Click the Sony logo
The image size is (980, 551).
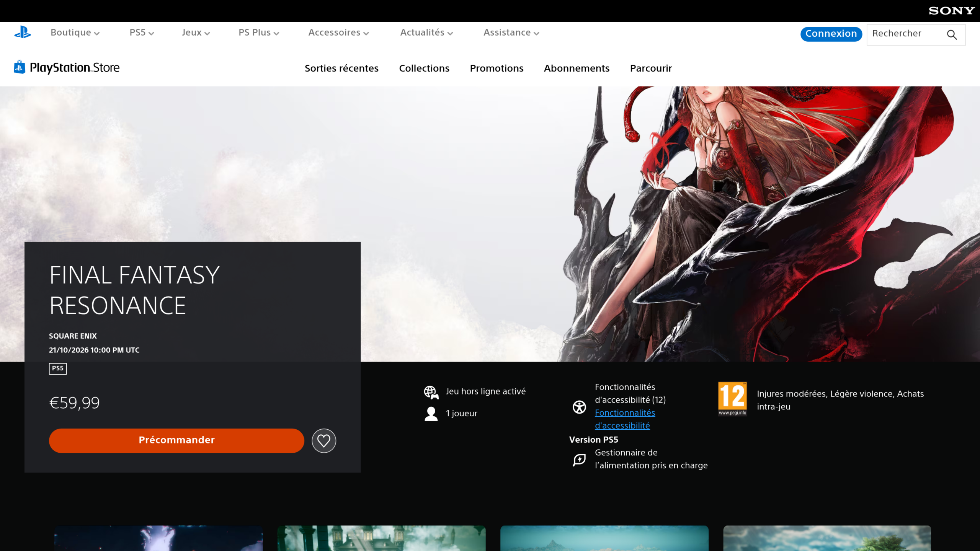click(x=952, y=11)
